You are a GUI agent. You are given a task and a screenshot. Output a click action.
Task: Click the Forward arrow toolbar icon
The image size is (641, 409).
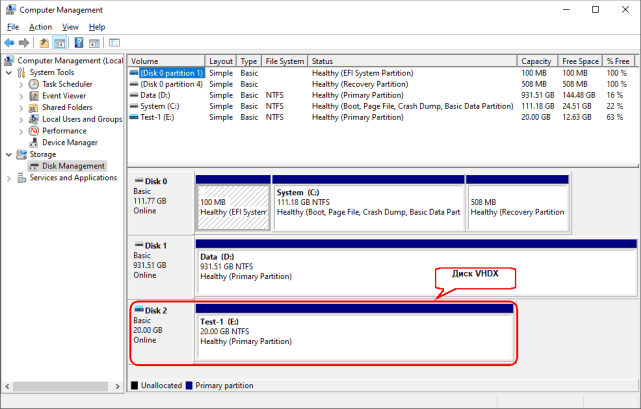24,43
